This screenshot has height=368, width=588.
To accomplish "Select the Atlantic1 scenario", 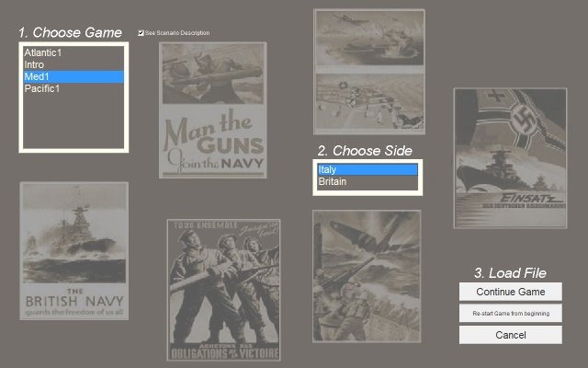I will (x=44, y=53).
